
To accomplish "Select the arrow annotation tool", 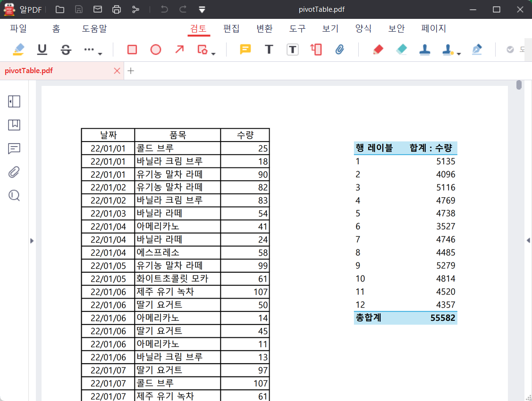I will 179,49.
